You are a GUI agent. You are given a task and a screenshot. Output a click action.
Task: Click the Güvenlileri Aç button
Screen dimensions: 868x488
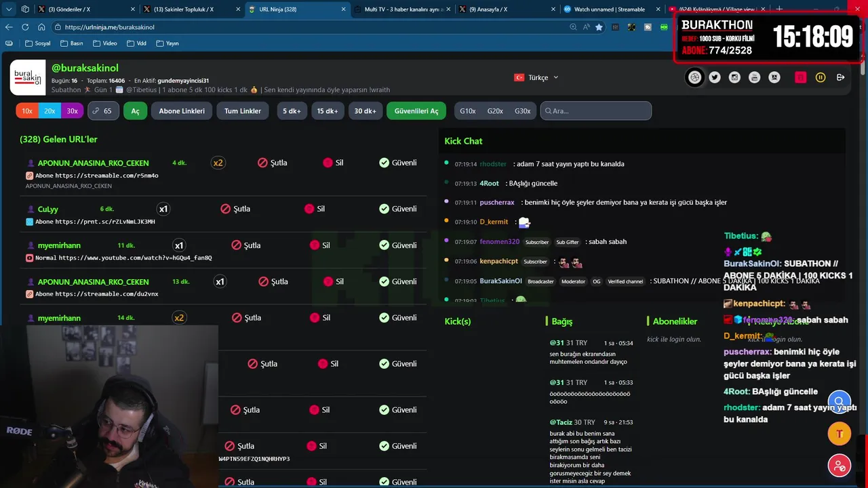point(416,110)
